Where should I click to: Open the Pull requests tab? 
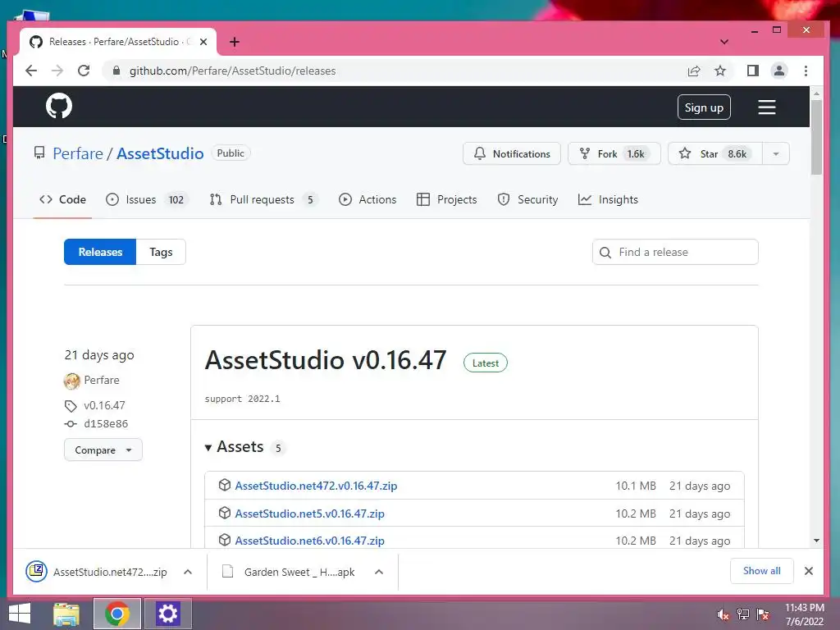[263, 200]
